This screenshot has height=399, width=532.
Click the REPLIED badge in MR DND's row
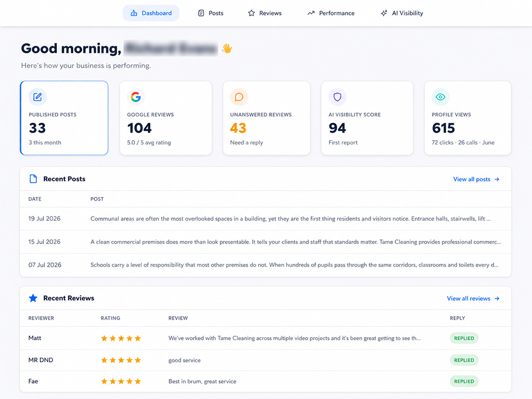(464, 360)
